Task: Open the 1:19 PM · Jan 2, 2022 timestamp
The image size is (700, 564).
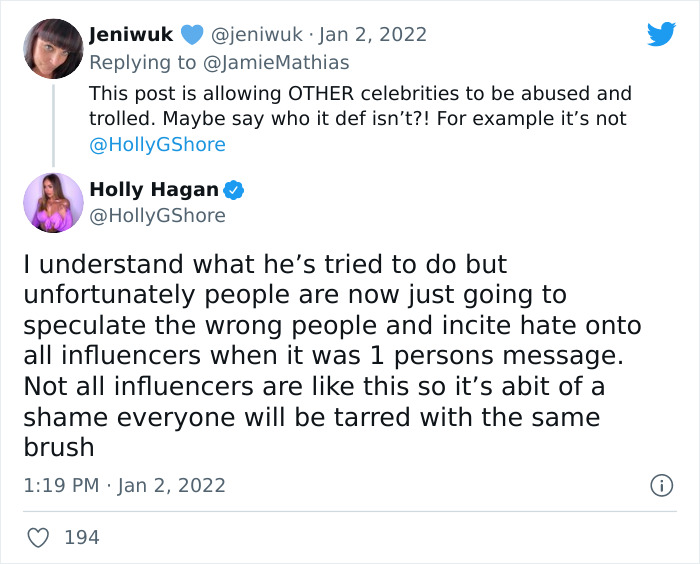Action: pyautogui.click(x=125, y=486)
